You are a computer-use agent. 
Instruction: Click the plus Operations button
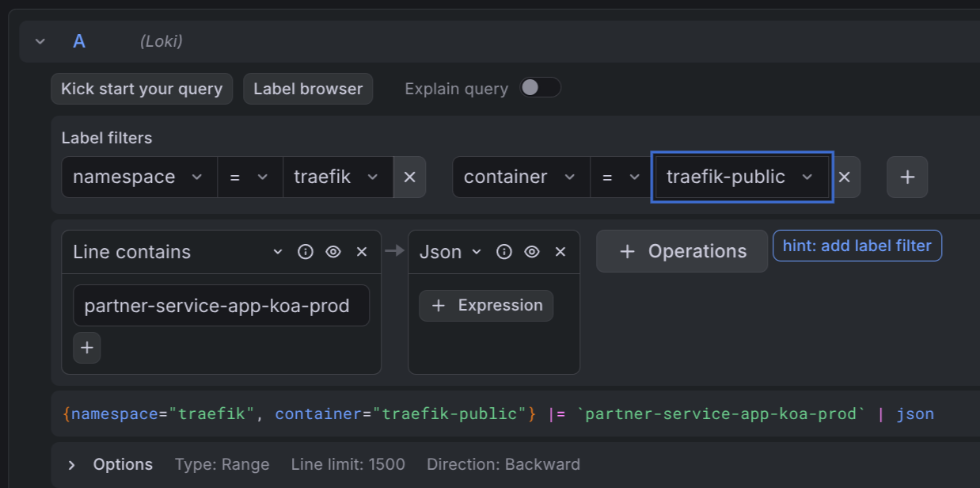[682, 251]
